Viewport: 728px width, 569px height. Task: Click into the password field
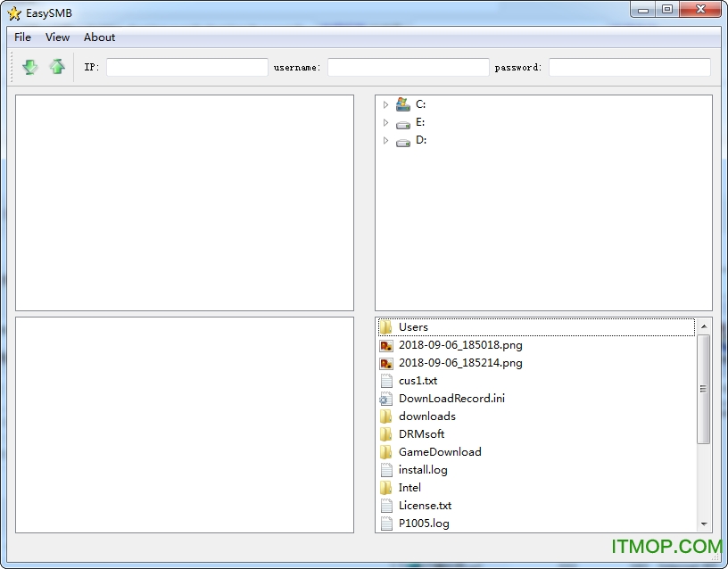point(629,67)
